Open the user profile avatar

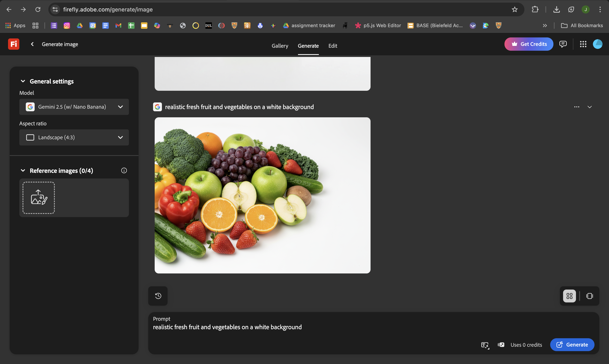598,44
